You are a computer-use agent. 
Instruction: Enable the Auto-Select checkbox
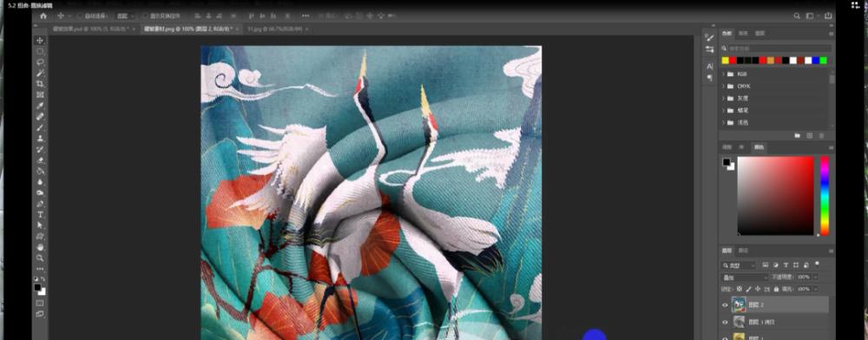pos(80,16)
